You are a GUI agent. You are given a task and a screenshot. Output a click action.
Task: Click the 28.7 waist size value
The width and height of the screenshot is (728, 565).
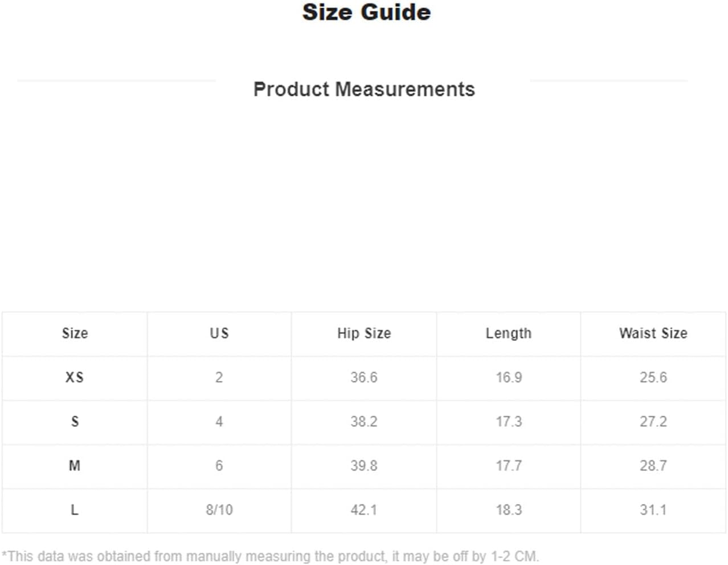pos(653,466)
